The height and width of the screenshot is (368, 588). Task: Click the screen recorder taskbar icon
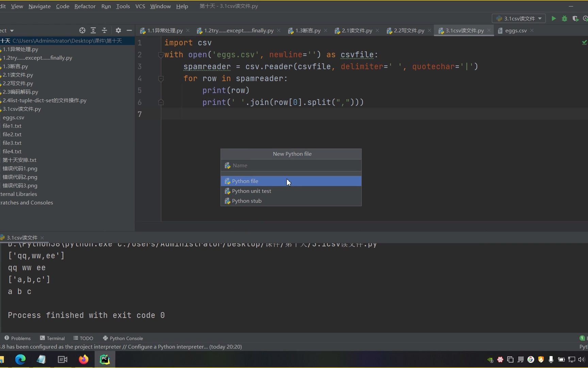coord(63,359)
